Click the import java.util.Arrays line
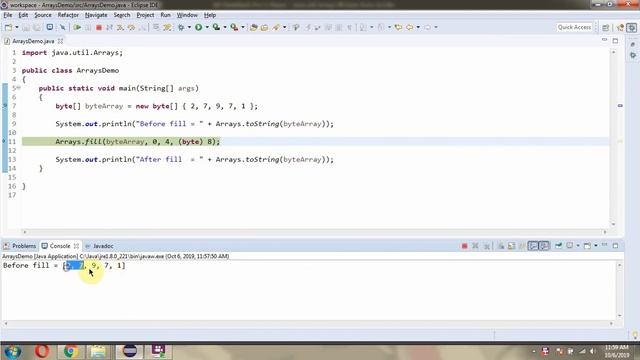This screenshot has height=360, width=640. (x=72, y=53)
